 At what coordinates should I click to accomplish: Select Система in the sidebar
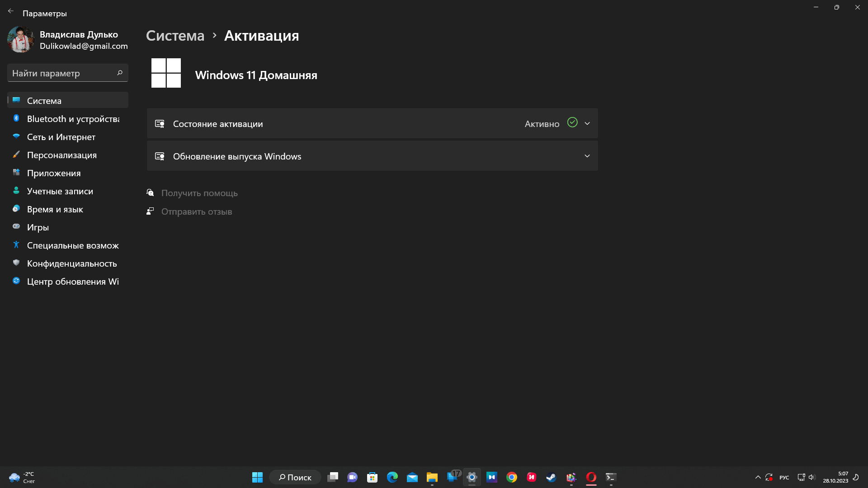pyautogui.click(x=68, y=100)
